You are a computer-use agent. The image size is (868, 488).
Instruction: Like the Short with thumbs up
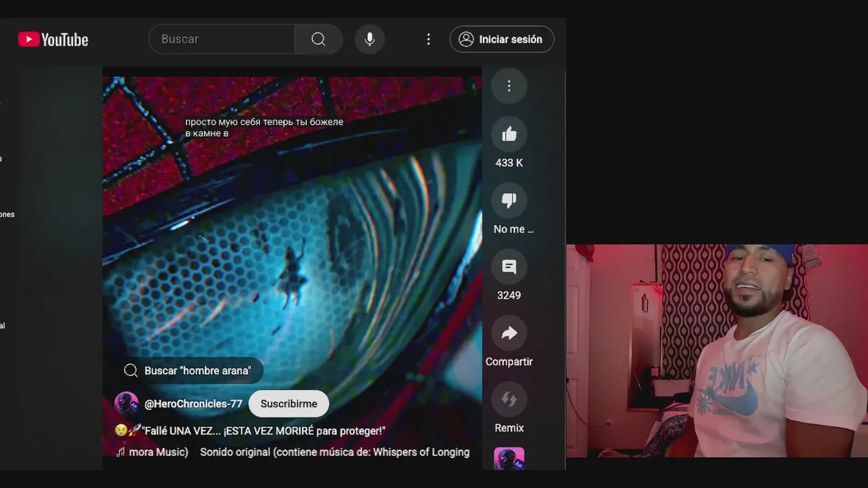pos(509,134)
